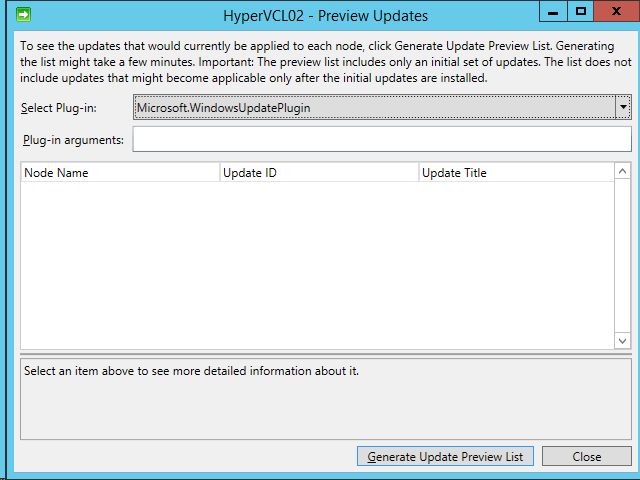Click the "Select Plug-in:" label

59,107
